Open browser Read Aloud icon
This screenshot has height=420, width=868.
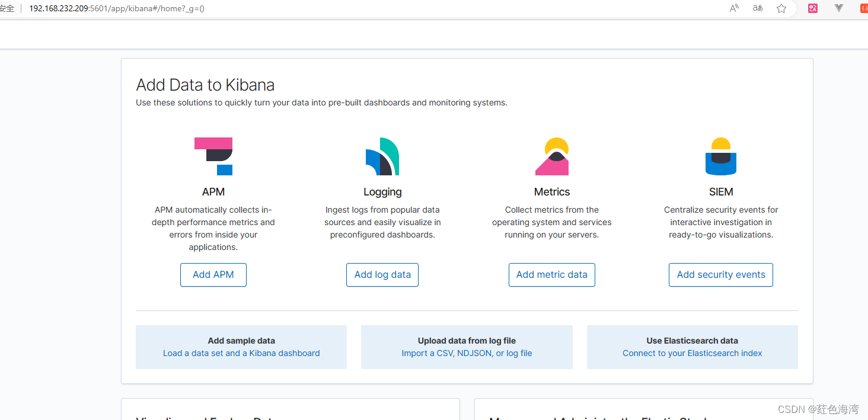pyautogui.click(x=734, y=8)
